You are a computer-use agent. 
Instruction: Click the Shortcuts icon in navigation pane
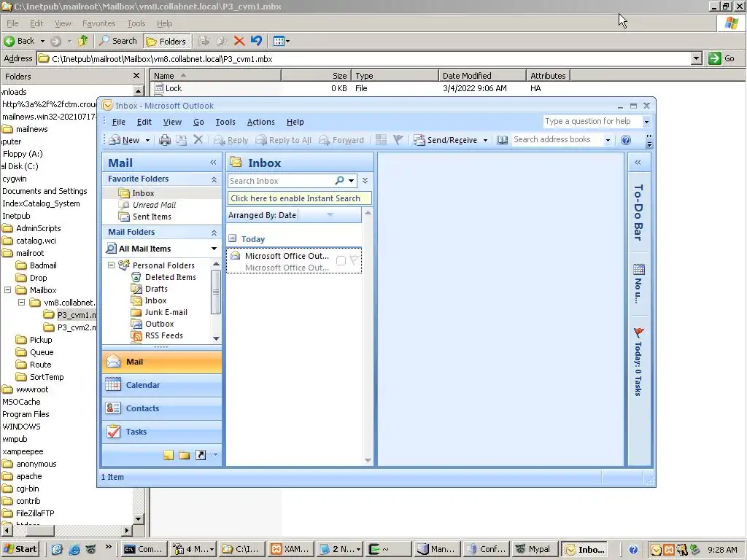coord(201,455)
